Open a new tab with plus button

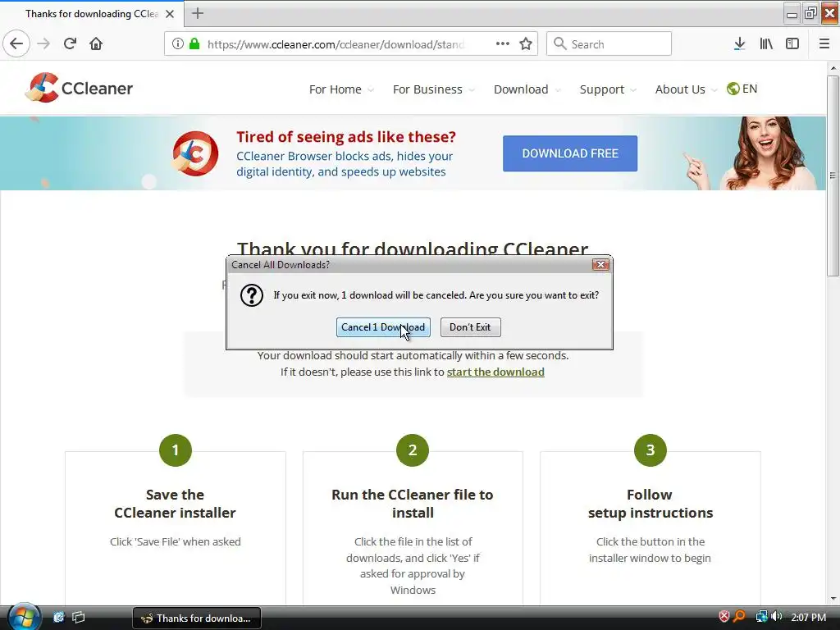tap(197, 13)
